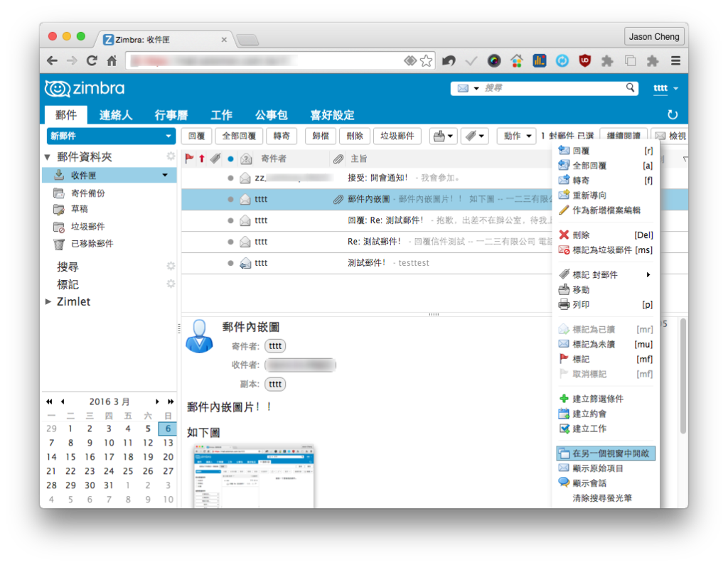Open the 草稿 folder

tap(80, 210)
